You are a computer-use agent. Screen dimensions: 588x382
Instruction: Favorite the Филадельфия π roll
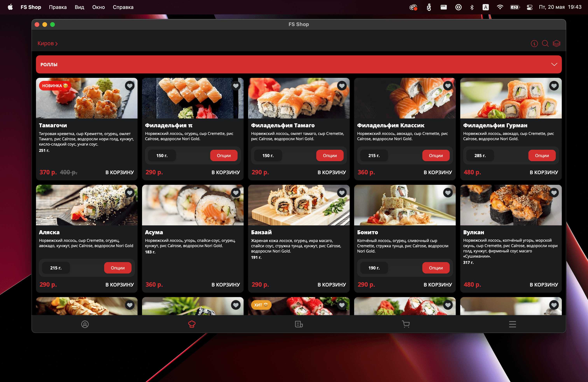236,86
